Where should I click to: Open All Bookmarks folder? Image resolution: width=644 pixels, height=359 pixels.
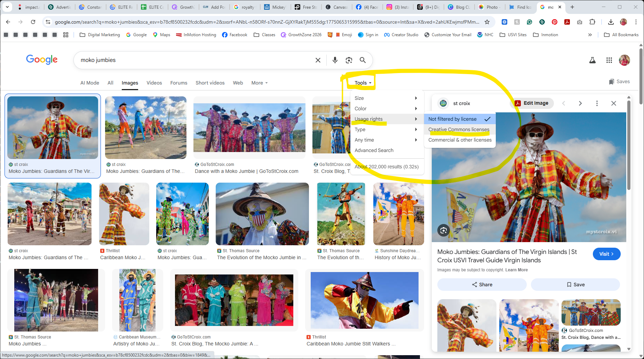(x=621, y=35)
